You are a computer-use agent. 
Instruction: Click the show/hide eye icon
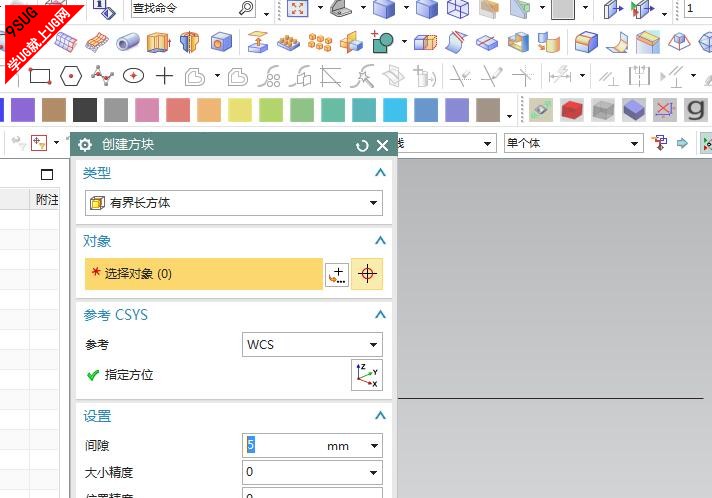[x=541, y=110]
